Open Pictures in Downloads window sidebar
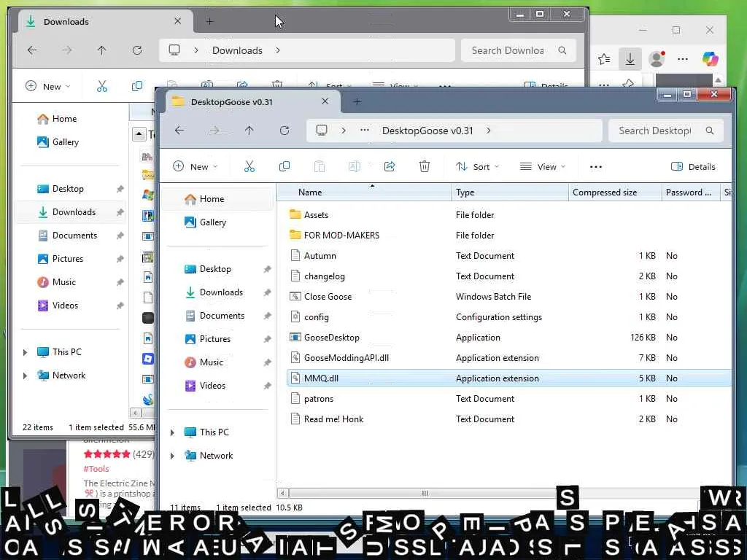The width and height of the screenshot is (747, 560). pyautogui.click(x=61, y=259)
